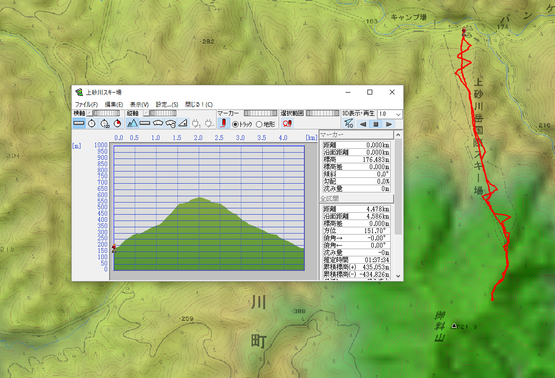Click the green elevation profile peak

[x=199, y=199]
